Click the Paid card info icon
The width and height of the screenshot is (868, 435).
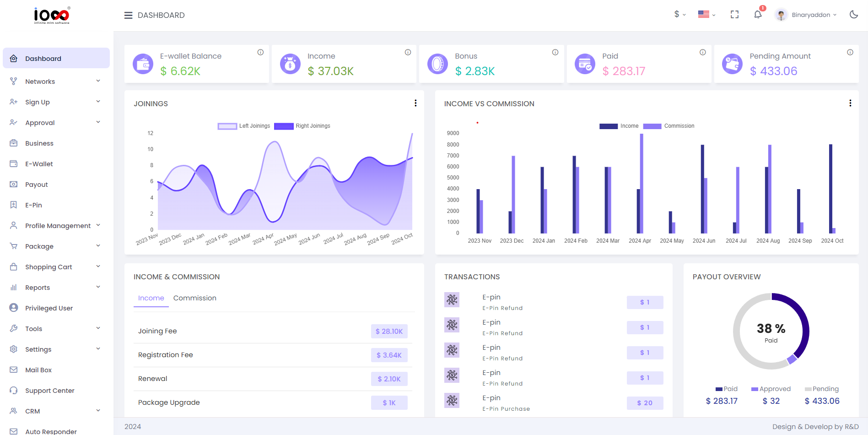tap(702, 52)
